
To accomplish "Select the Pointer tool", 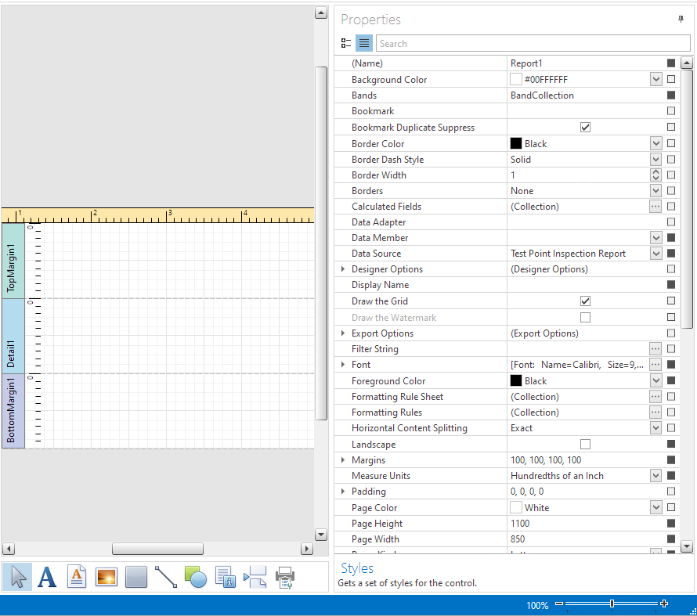I will [x=16, y=577].
